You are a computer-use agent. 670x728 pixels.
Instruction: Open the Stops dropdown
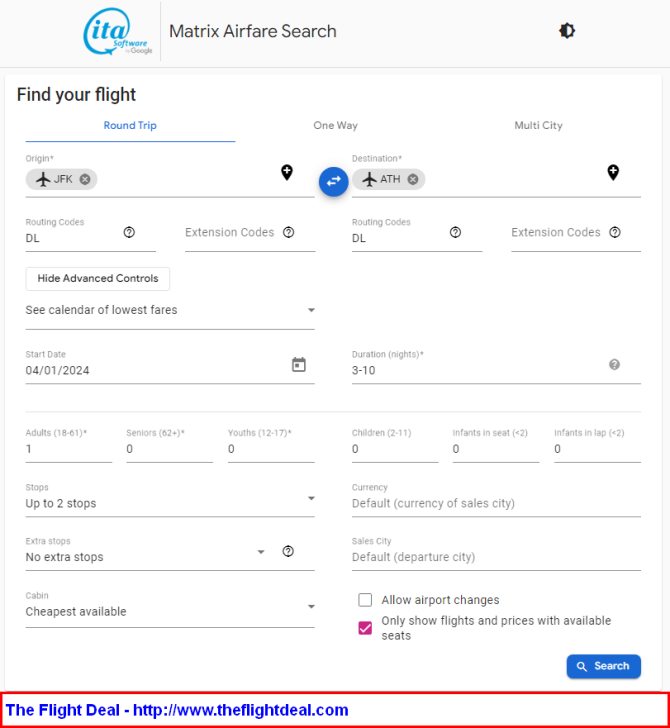pyautogui.click(x=170, y=503)
